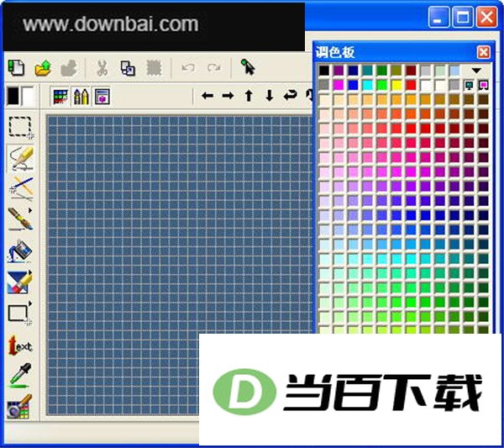Choose maroon swatch in palette top row
The height and width of the screenshot is (448, 504).
tap(411, 71)
